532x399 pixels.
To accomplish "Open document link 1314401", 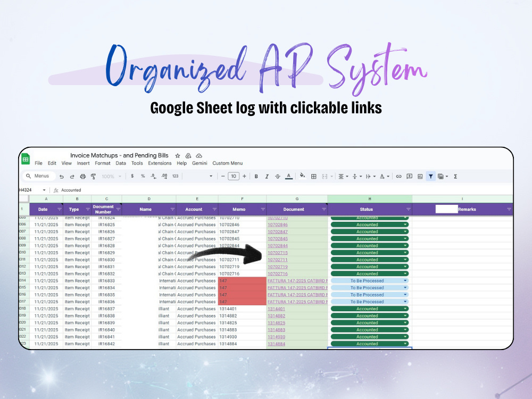I will (x=276, y=309).
